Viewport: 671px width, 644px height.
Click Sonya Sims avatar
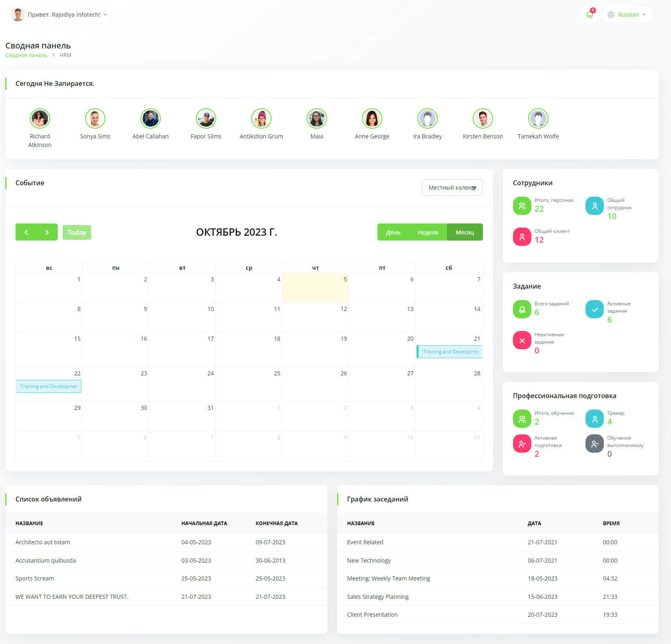pyautogui.click(x=95, y=118)
